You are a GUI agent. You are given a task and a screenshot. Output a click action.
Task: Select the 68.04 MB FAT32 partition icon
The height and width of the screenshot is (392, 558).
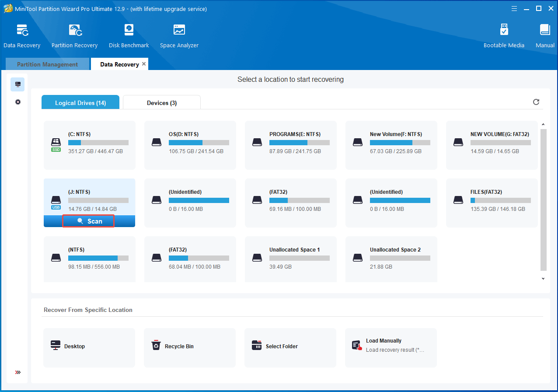point(157,258)
